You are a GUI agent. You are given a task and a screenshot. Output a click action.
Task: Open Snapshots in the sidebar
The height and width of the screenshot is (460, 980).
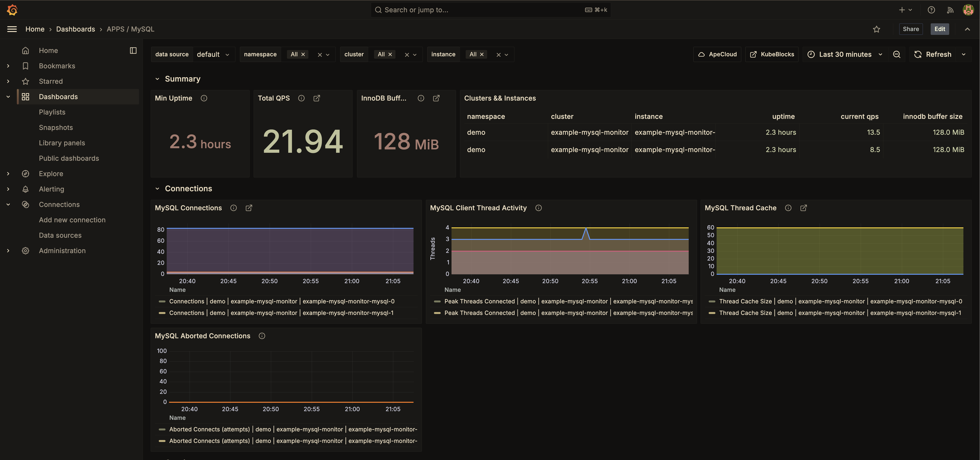coord(56,128)
